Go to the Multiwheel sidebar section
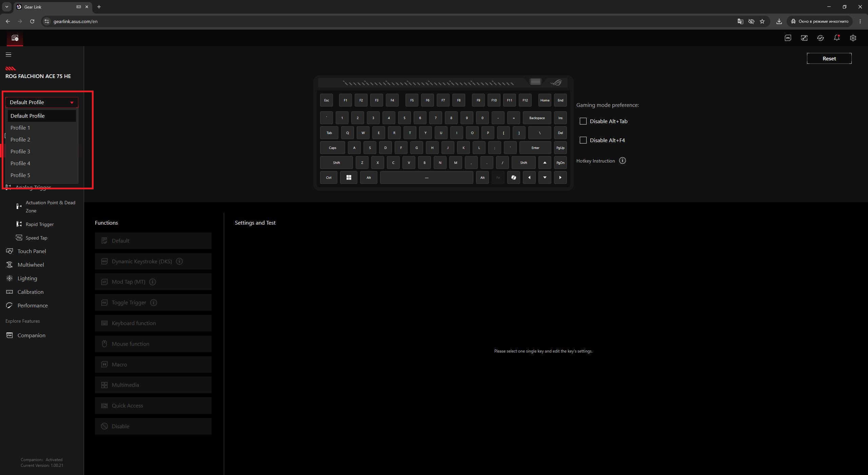868x475 pixels. click(x=31, y=265)
